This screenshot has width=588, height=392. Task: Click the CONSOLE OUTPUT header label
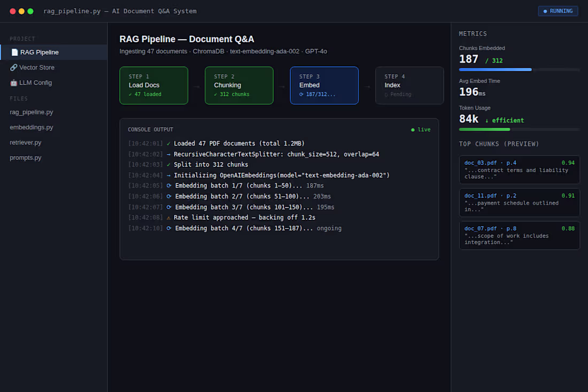[x=150, y=130]
